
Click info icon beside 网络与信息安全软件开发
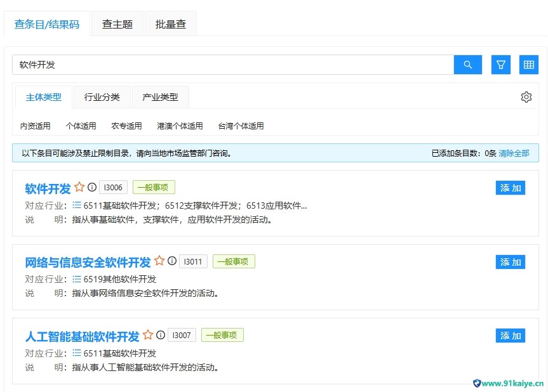[172, 261]
